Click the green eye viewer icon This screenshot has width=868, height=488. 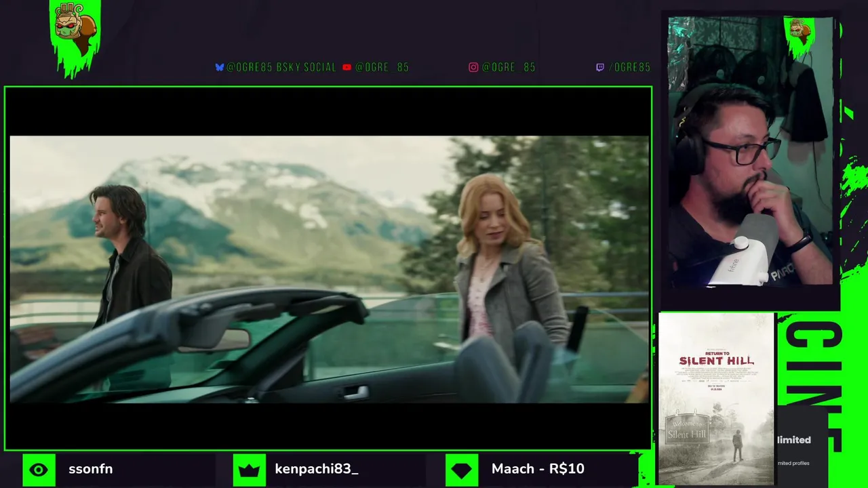tap(39, 469)
